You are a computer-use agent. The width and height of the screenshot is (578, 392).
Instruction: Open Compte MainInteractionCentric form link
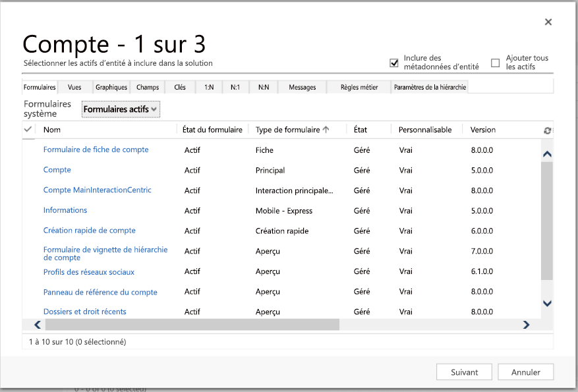[97, 190]
